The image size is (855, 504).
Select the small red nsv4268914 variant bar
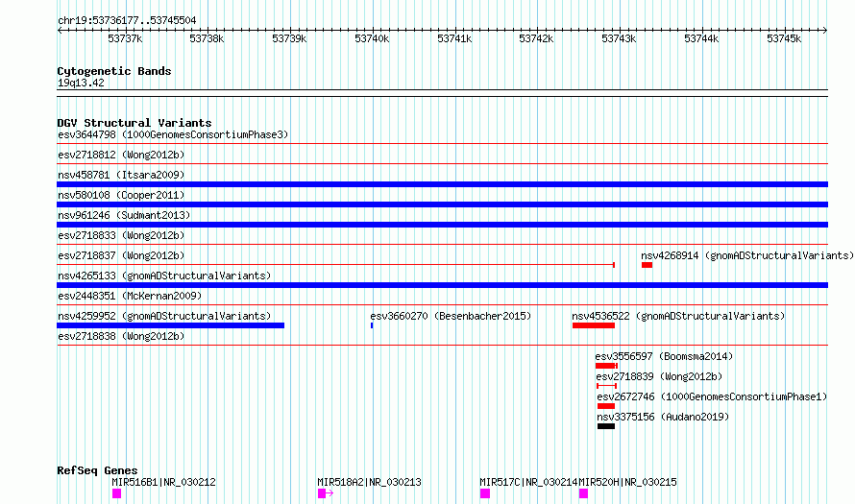tap(647, 265)
